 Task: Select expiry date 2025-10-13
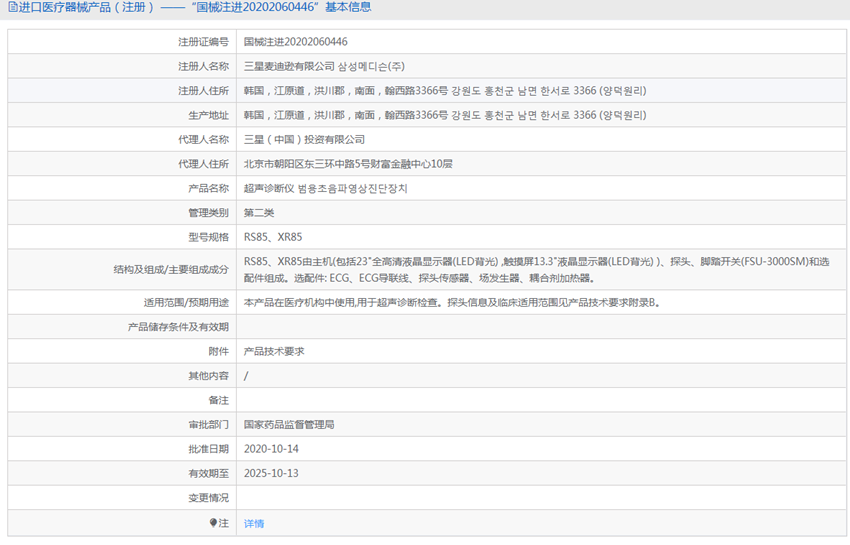[x=271, y=473]
